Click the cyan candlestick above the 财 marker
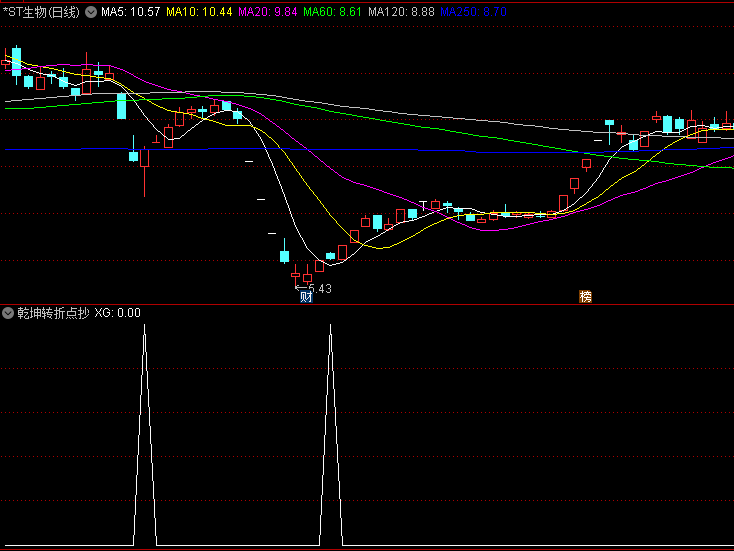 click(x=284, y=255)
